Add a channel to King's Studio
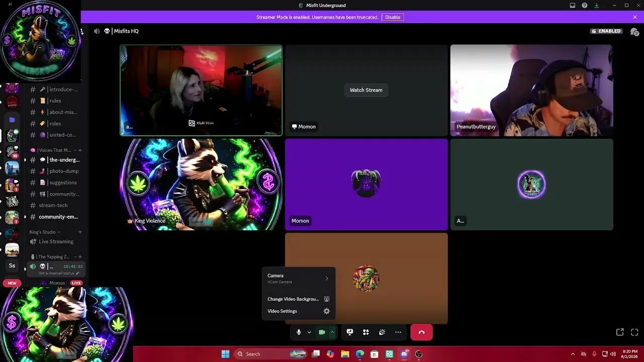644x362 pixels. point(80,232)
